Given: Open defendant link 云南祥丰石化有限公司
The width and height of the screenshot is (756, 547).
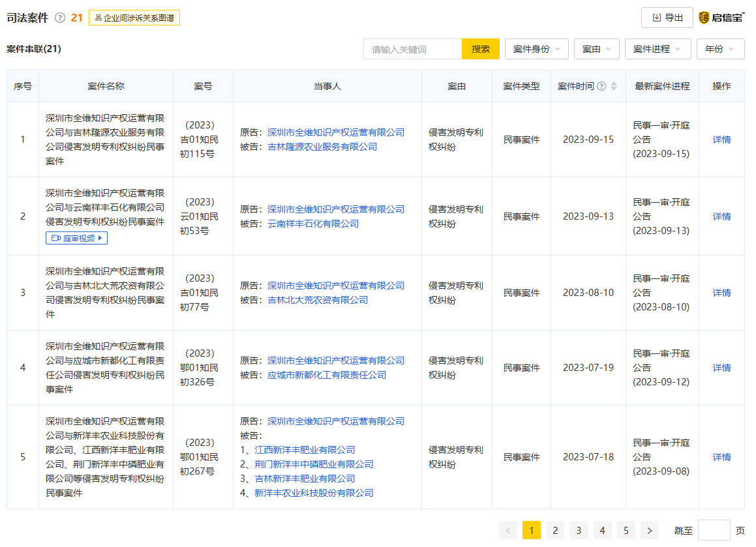Looking at the screenshot, I should tap(313, 224).
